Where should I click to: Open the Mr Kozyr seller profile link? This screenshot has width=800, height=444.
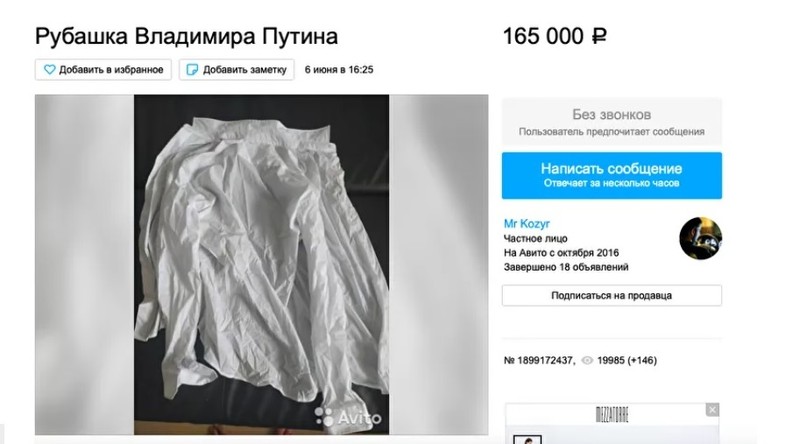527,224
